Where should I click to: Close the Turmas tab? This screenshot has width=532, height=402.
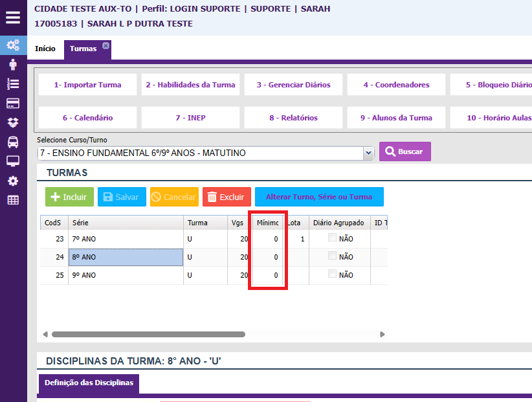106,45
